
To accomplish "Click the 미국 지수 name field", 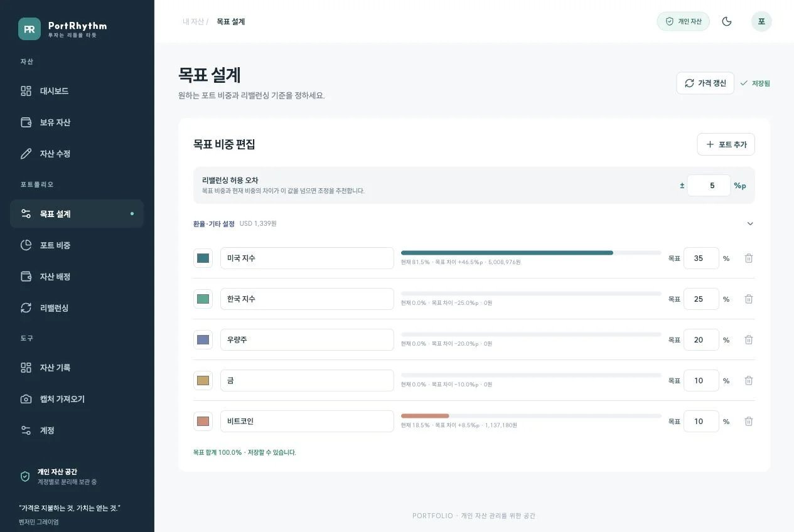I will [307, 258].
